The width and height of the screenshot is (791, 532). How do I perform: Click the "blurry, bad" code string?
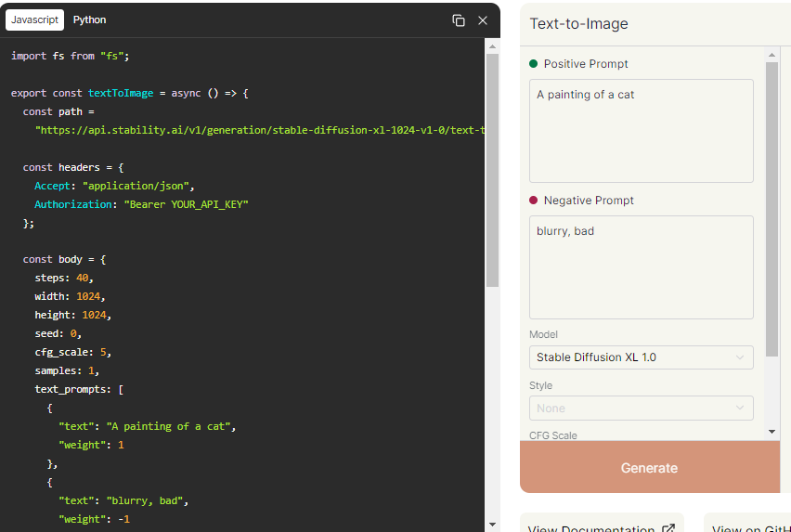pos(145,500)
